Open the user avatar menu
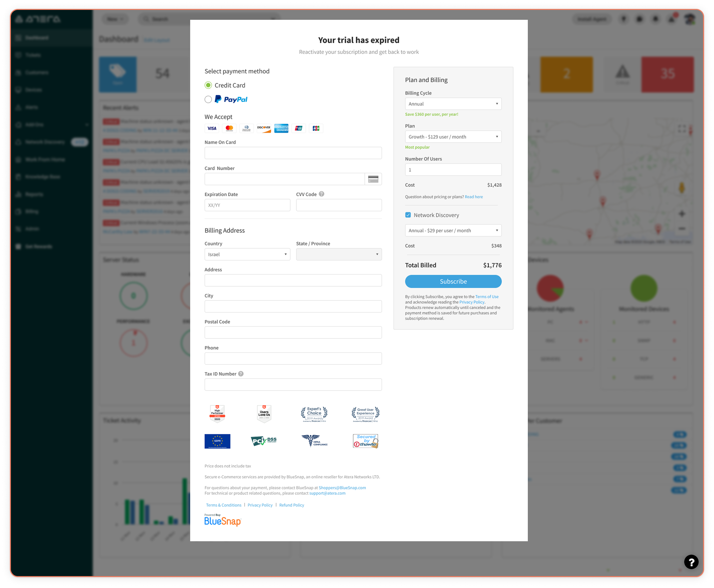 [x=690, y=19]
